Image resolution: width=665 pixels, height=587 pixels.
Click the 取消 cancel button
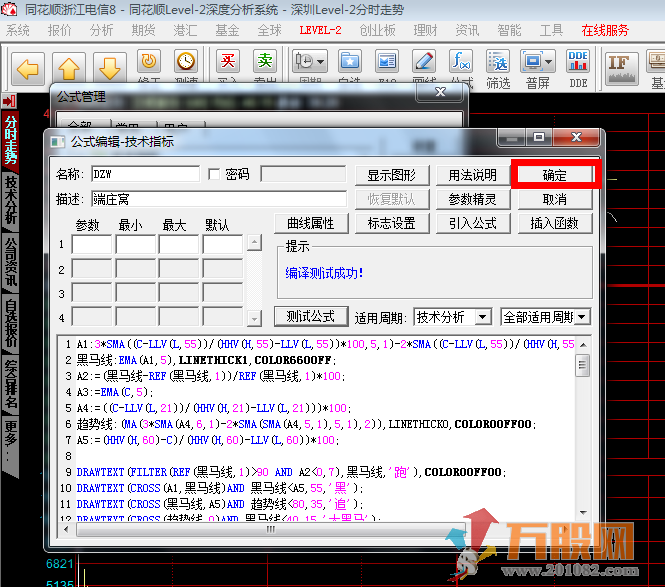[x=555, y=199]
